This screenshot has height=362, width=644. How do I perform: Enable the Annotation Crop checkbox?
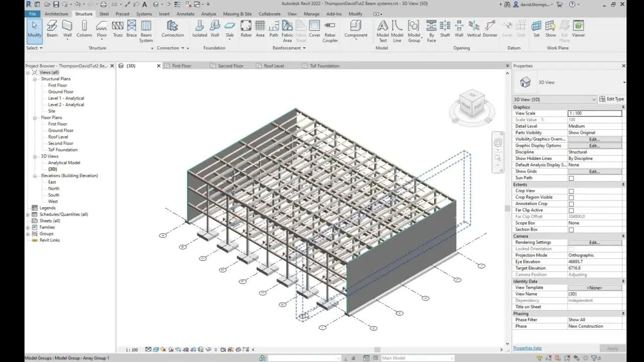coord(571,204)
